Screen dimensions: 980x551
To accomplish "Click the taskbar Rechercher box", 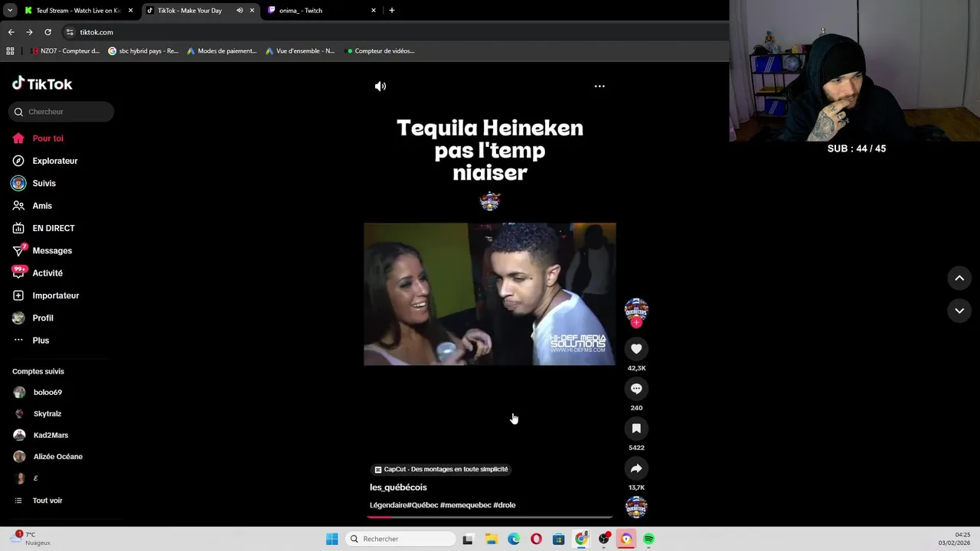I will point(400,540).
